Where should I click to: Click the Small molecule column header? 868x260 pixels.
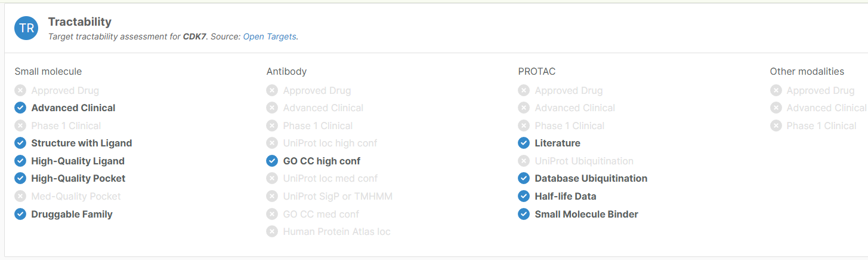48,71
